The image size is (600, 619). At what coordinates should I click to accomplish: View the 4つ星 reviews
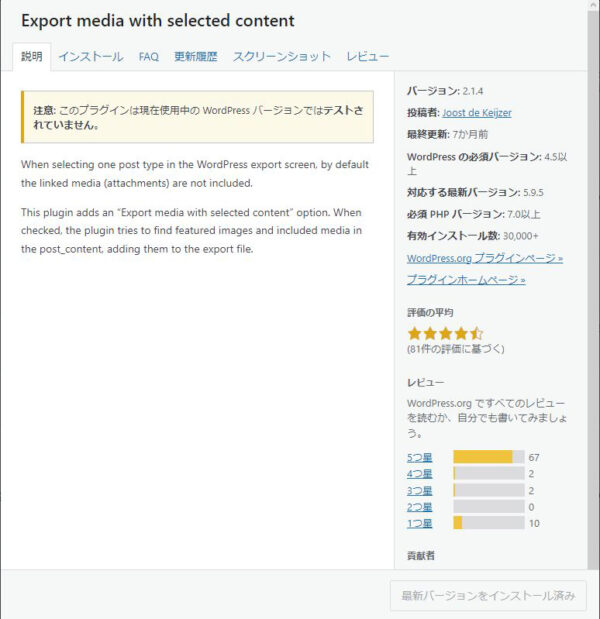pos(420,474)
